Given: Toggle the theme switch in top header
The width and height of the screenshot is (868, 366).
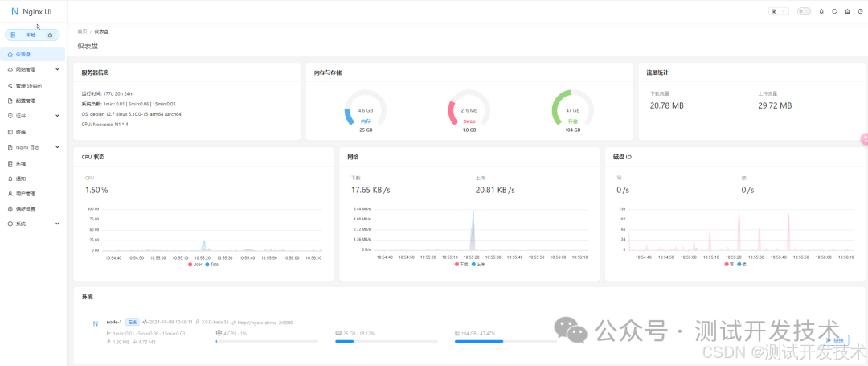Looking at the screenshot, I should point(804,11).
